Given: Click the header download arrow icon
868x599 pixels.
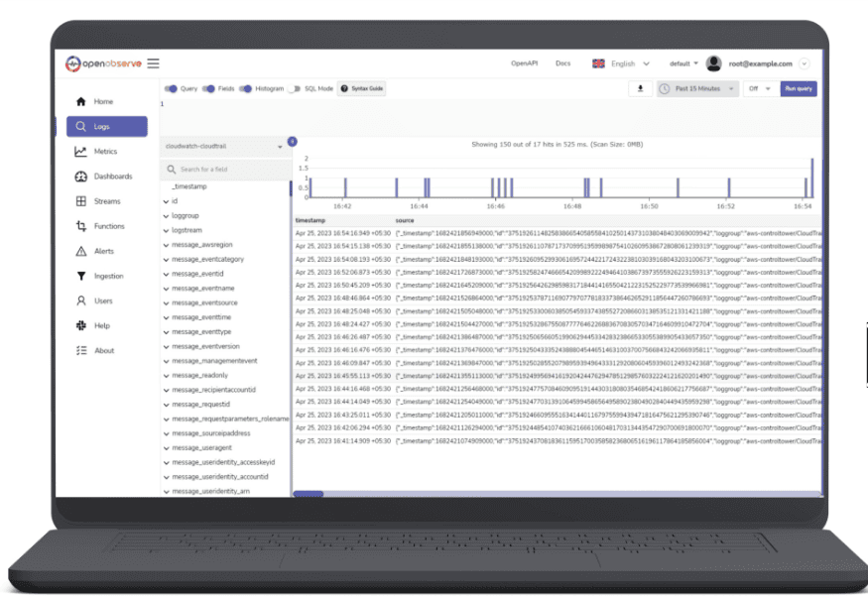Looking at the screenshot, I should click(641, 88).
